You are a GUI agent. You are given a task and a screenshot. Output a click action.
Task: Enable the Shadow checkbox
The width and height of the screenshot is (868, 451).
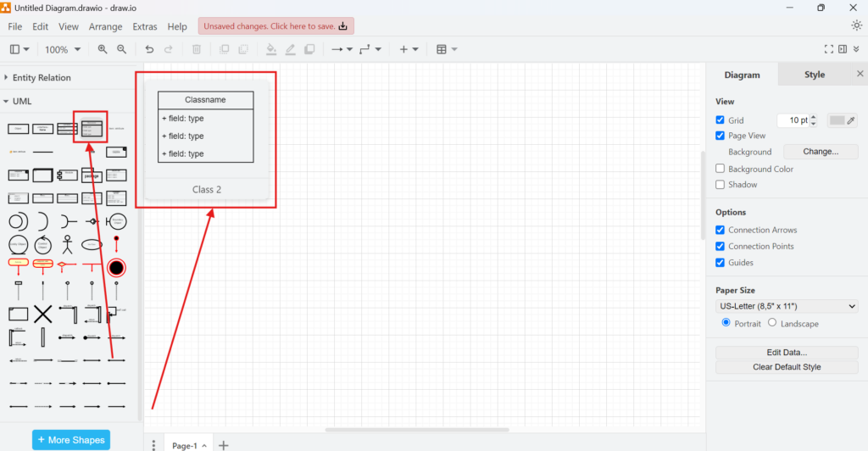tap(721, 185)
